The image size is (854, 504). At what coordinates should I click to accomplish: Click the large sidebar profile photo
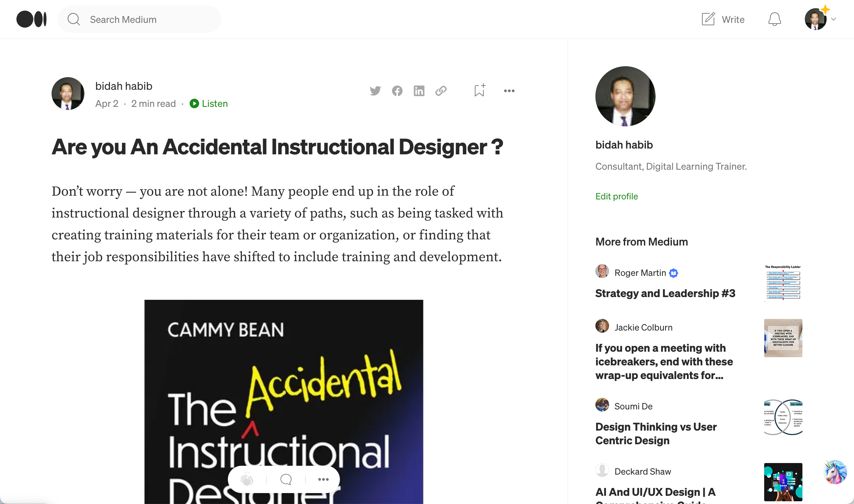click(625, 96)
